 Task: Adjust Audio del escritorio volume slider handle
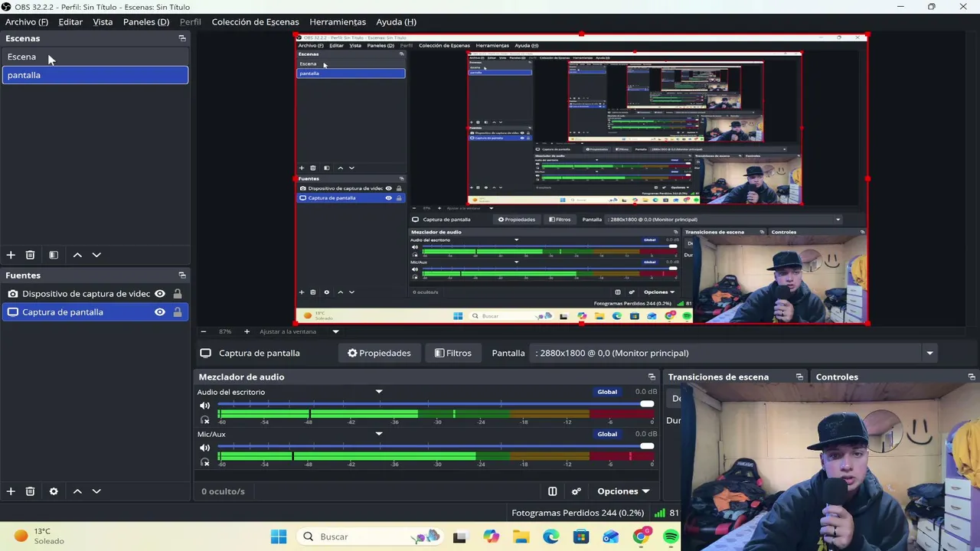point(647,404)
